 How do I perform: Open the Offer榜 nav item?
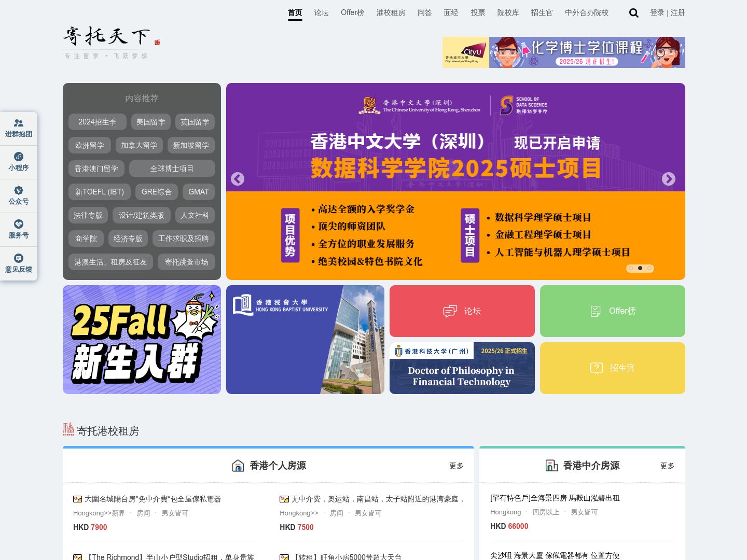[352, 13]
